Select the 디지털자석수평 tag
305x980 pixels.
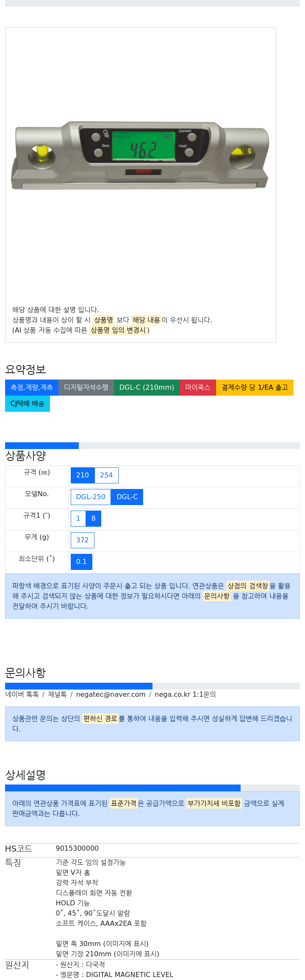(86, 388)
